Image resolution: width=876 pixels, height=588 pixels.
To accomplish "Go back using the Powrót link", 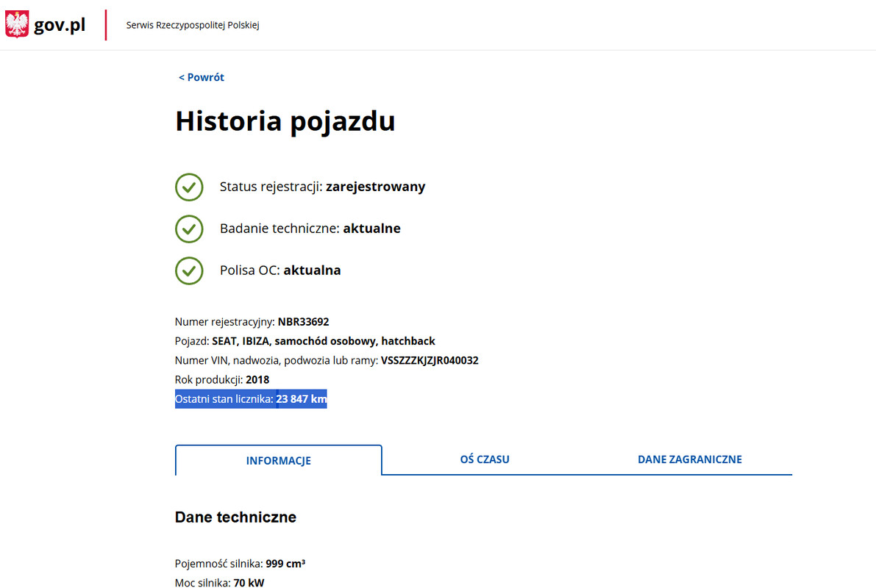I will tap(202, 77).
